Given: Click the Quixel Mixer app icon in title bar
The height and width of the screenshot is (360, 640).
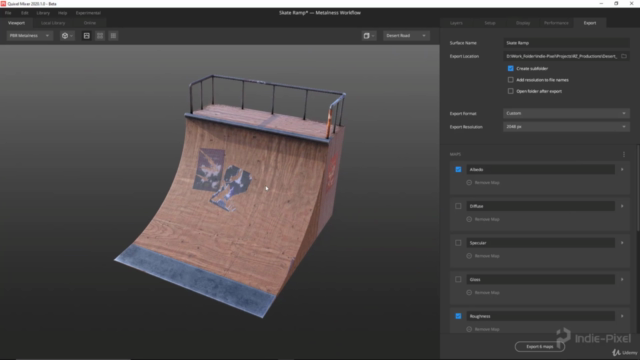Looking at the screenshot, I should click(x=3, y=4).
